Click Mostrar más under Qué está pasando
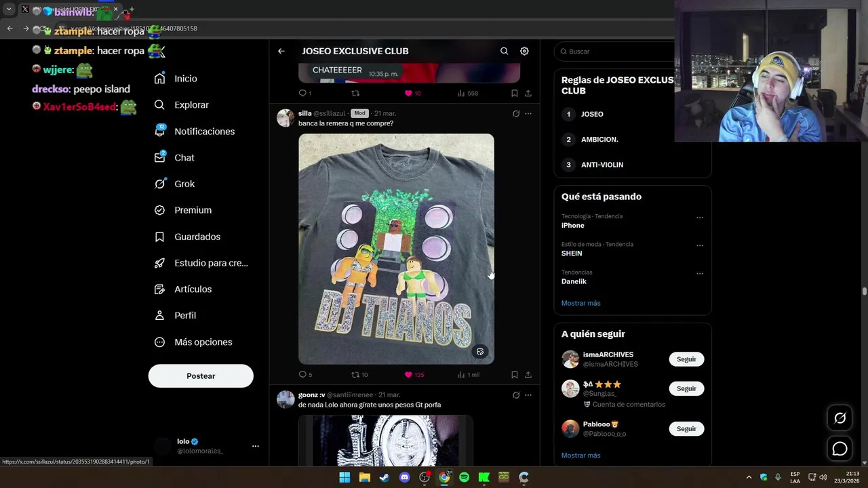 click(x=581, y=303)
